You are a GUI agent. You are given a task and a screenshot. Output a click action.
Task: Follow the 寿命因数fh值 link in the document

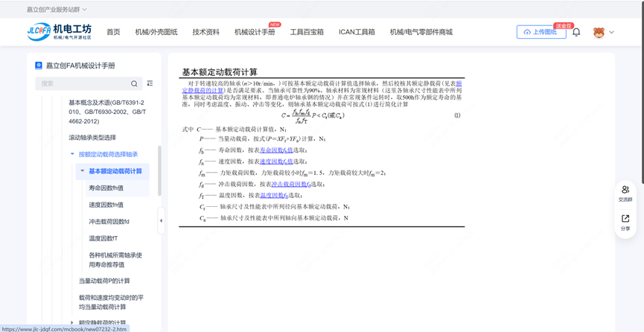pyautogui.click(x=276, y=150)
